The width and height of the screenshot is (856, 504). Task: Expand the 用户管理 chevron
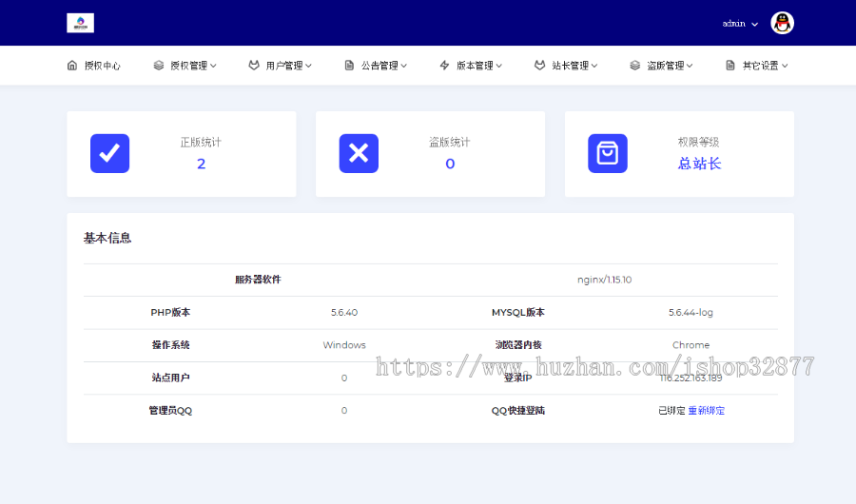(x=308, y=66)
